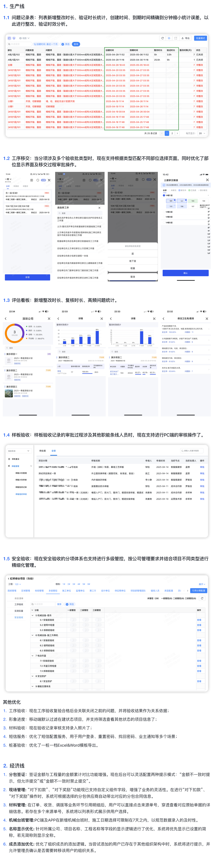Image resolution: width=219 pixels, height=868 pixels.
Task: Select 桩基 in acceptance type sheet
Action: [133, 268]
